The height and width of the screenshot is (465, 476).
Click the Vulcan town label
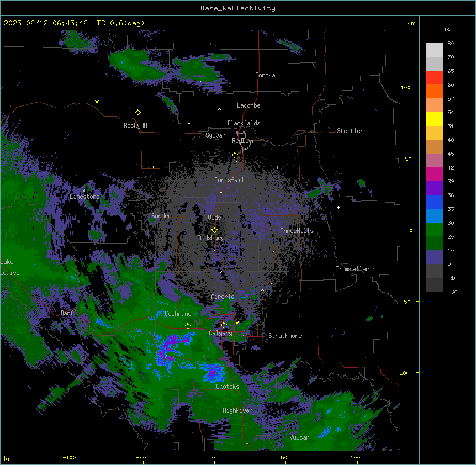[x=300, y=437]
